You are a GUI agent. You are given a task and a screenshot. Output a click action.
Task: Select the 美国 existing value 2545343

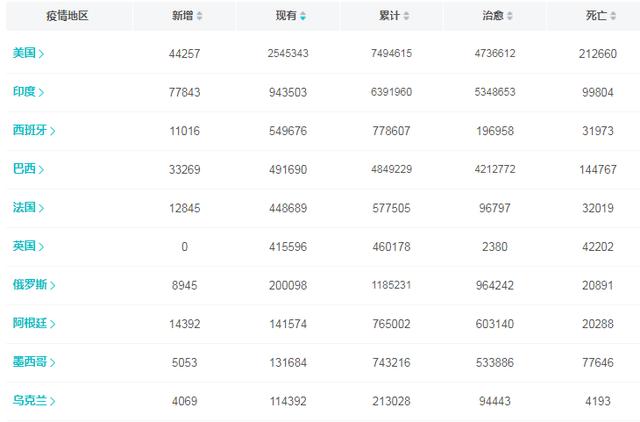pos(288,53)
